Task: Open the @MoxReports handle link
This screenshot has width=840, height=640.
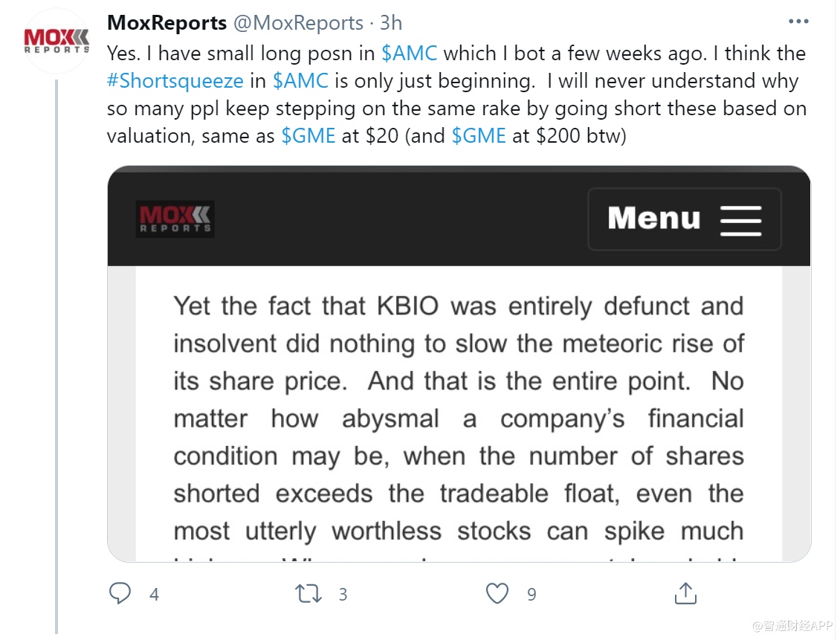Action: tap(299, 23)
